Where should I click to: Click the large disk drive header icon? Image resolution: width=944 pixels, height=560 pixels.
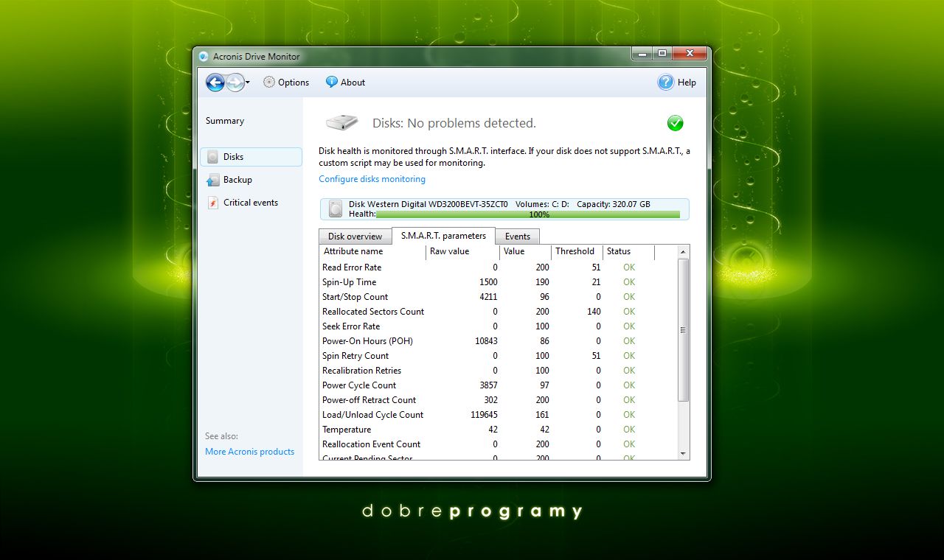pos(341,122)
